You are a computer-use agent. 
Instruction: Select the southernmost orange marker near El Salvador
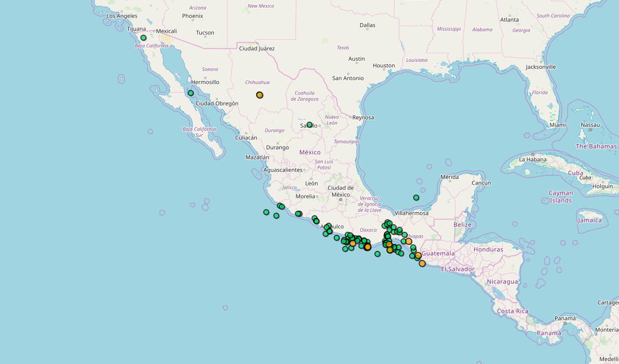point(422,263)
